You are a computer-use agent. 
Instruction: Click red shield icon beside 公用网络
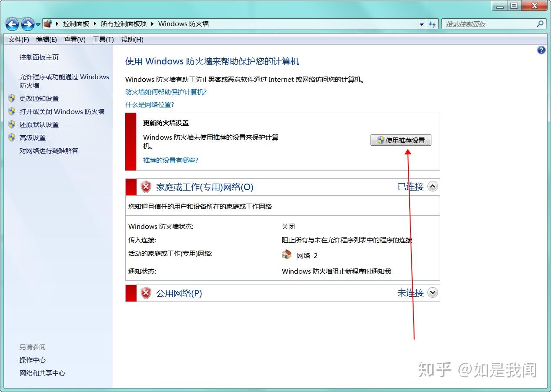click(146, 293)
